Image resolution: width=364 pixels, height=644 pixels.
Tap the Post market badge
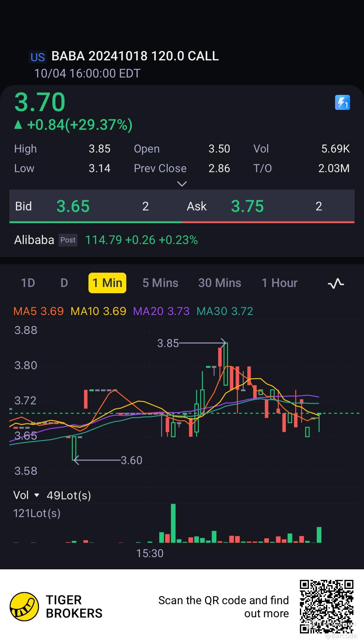(68, 240)
